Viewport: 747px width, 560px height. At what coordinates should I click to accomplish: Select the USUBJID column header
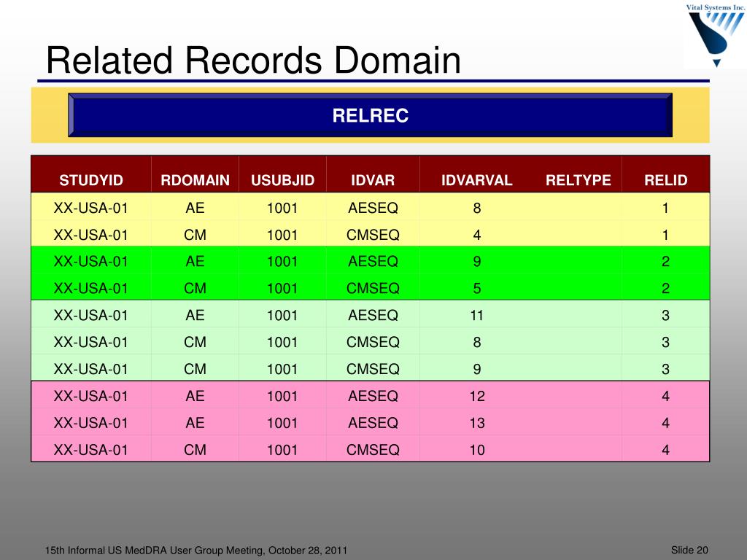(x=282, y=180)
